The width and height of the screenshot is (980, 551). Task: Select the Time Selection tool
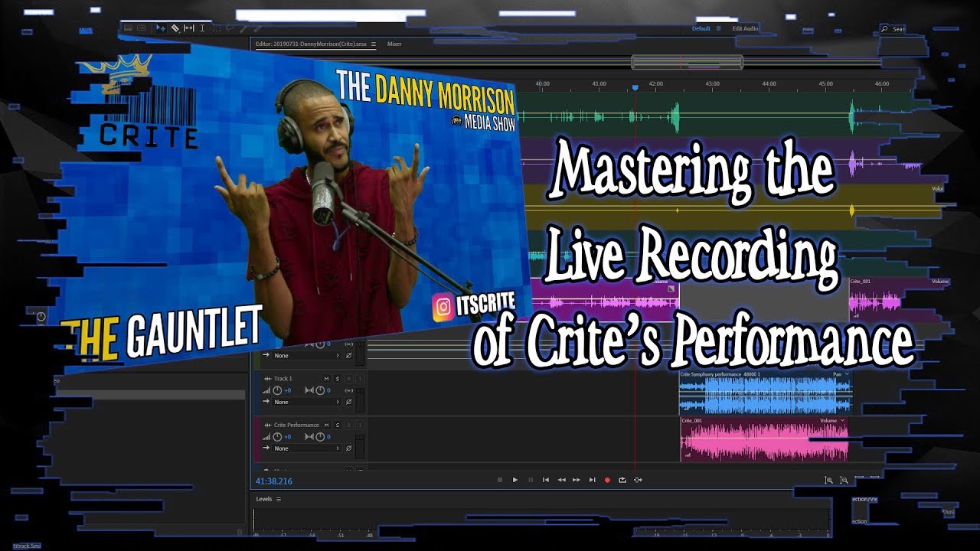point(203,28)
